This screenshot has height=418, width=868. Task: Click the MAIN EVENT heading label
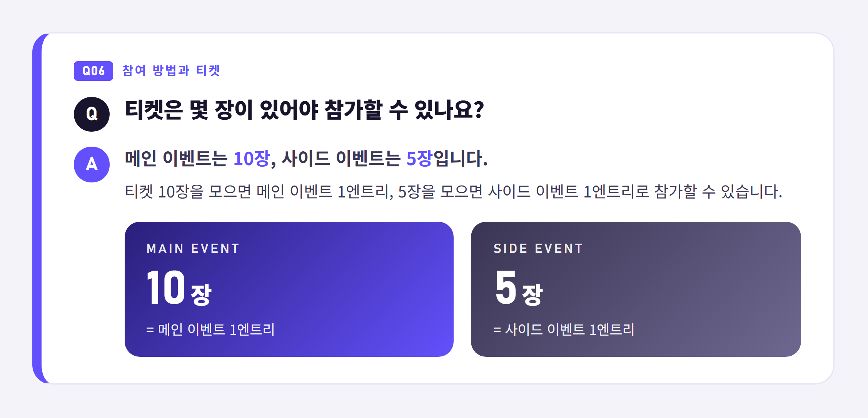193,249
